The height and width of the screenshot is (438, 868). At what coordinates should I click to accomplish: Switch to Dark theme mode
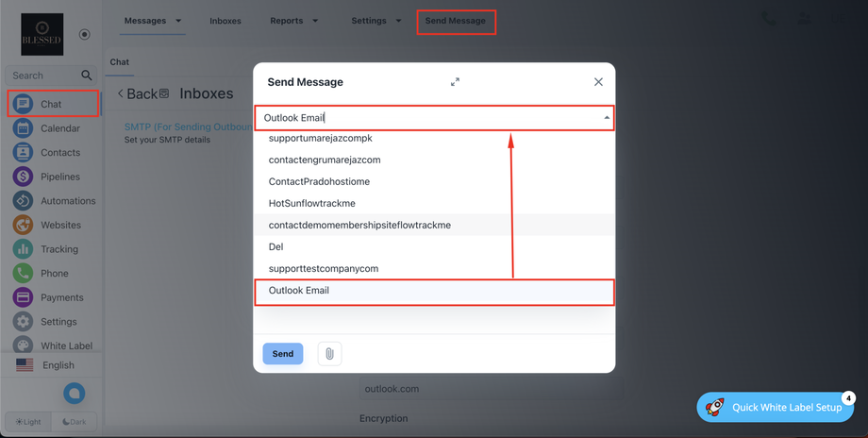pos(75,422)
